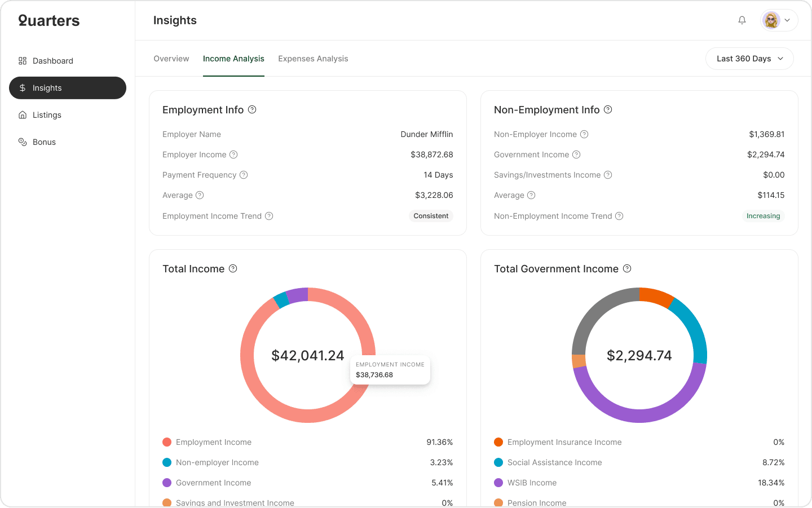Click the notification bell icon
Image resolution: width=812 pixels, height=508 pixels.
pyautogui.click(x=742, y=20)
